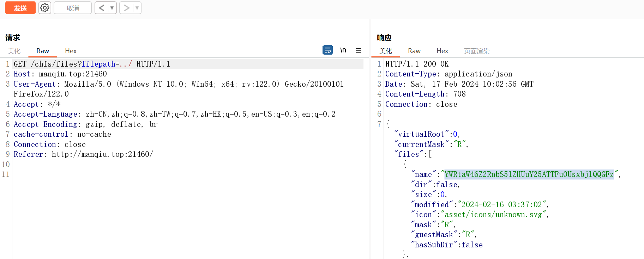Click the "modified" timestamp value
Image resolution: width=644 pixels, height=259 pixels.
point(501,205)
